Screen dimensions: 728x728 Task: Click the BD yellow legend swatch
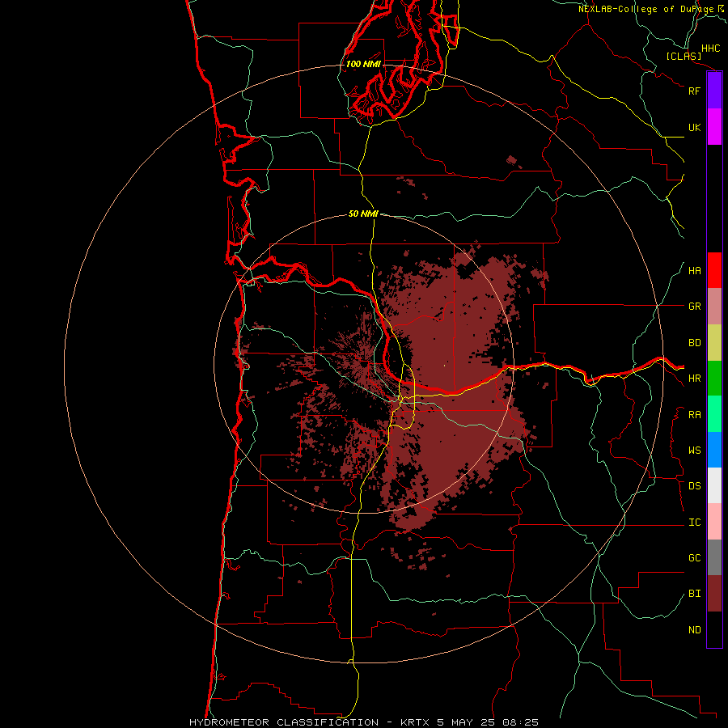(714, 343)
